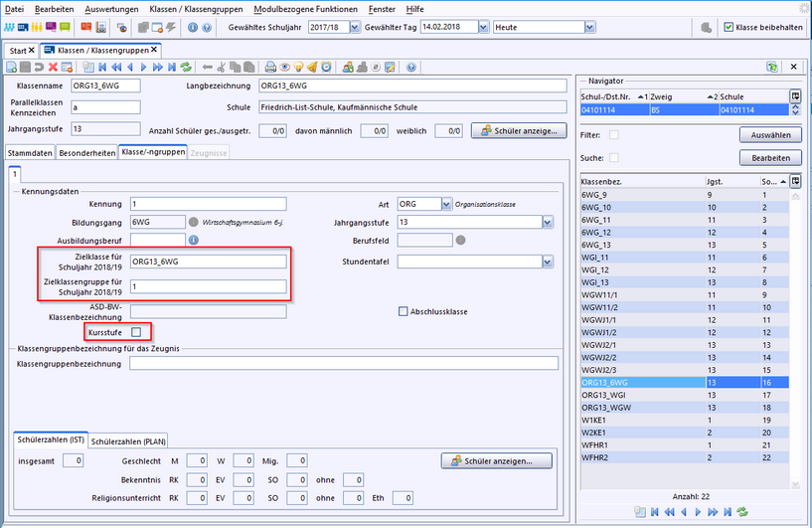812x528 pixels.
Task: Click the print icon in record toolbar
Action: [269, 68]
